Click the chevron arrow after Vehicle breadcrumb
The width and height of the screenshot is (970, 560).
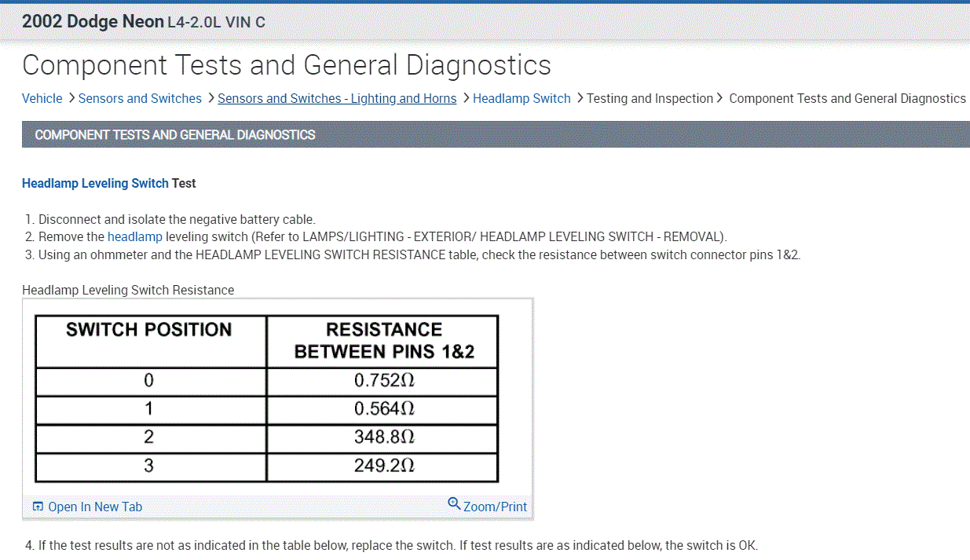tap(71, 98)
